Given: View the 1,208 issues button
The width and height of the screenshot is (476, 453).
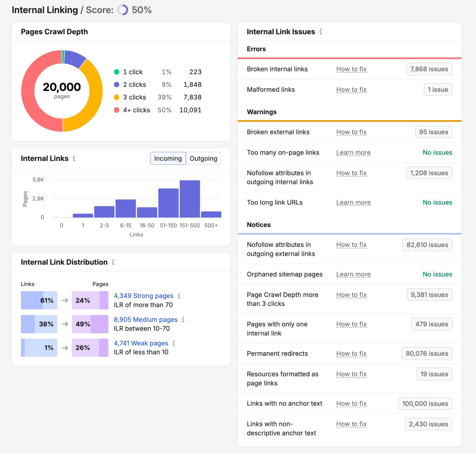Looking at the screenshot, I should point(429,173).
